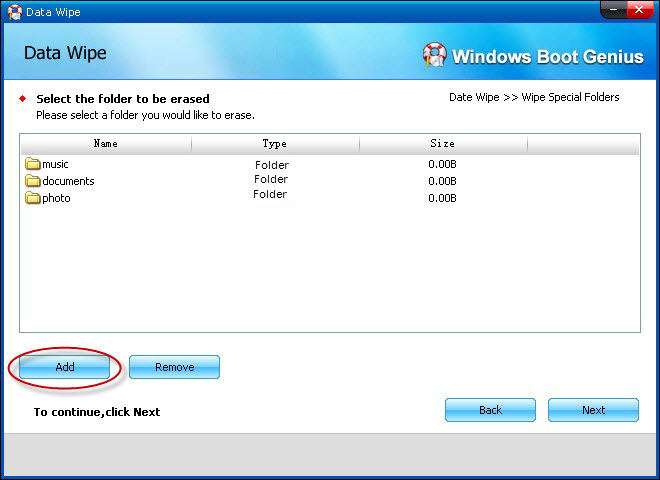The image size is (660, 480).
Task: Click the lifebuoy logo beside Windows Boot Genius
Action: (434, 55)
